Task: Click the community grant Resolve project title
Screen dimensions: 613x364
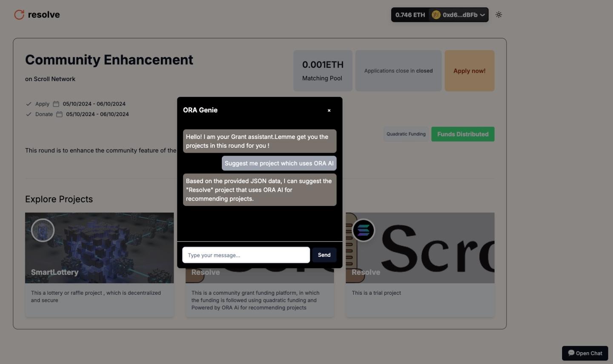Action: (x=206, y=273)
